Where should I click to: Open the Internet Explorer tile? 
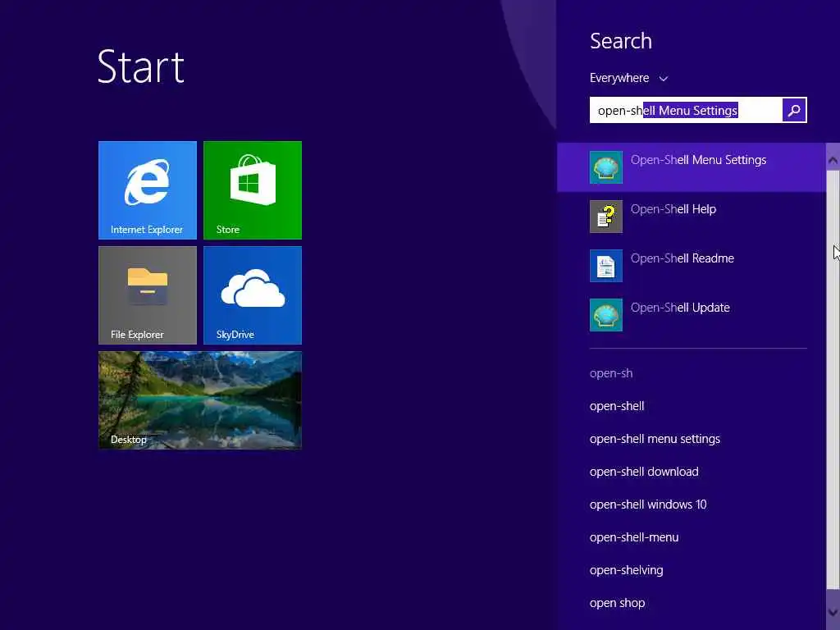click(x=148, y=190)
